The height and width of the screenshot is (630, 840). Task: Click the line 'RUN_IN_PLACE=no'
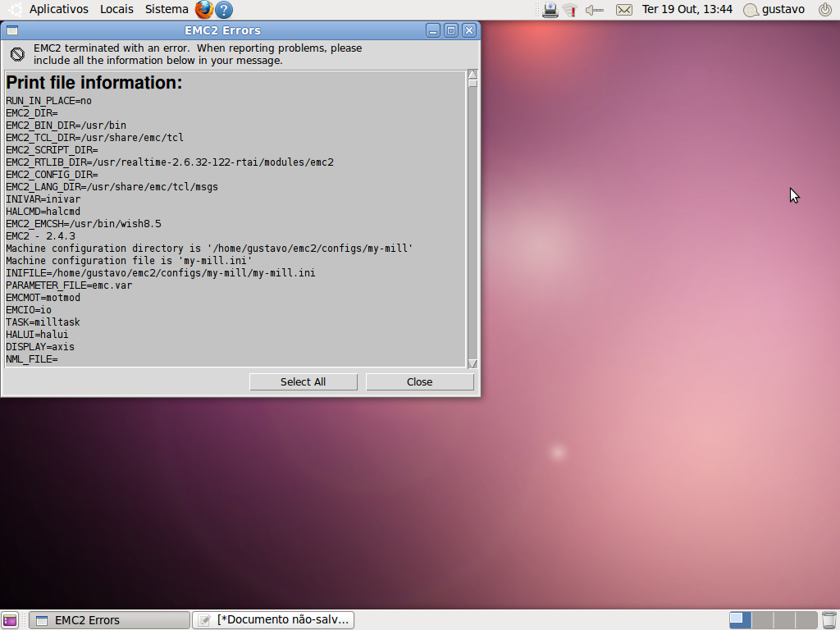tap(48, 101)
